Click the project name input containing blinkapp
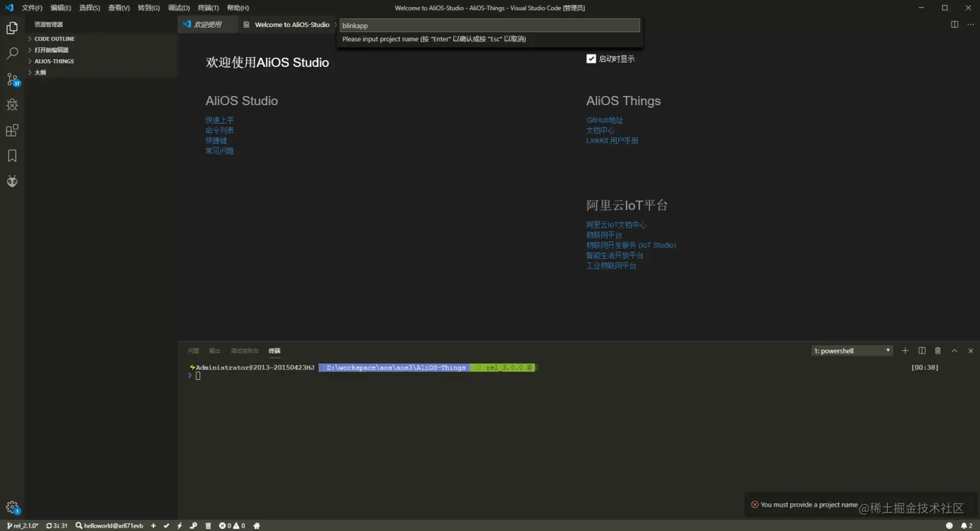 (489, 26)
